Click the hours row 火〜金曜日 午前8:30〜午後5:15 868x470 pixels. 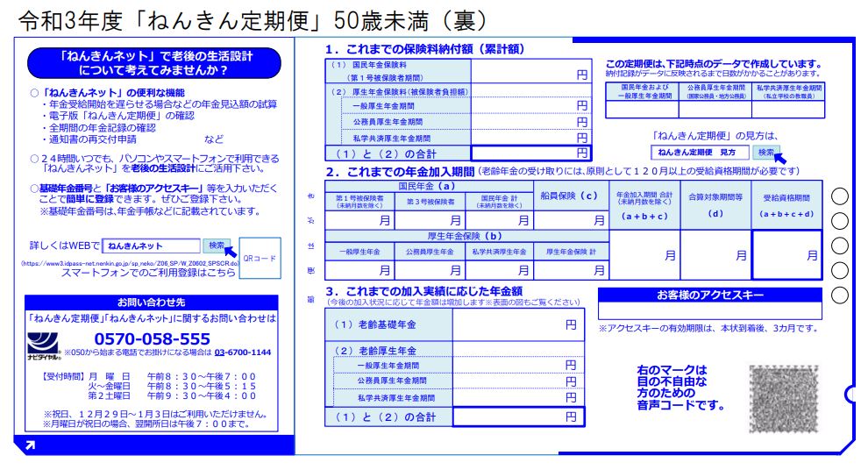(x=172, y=386)
